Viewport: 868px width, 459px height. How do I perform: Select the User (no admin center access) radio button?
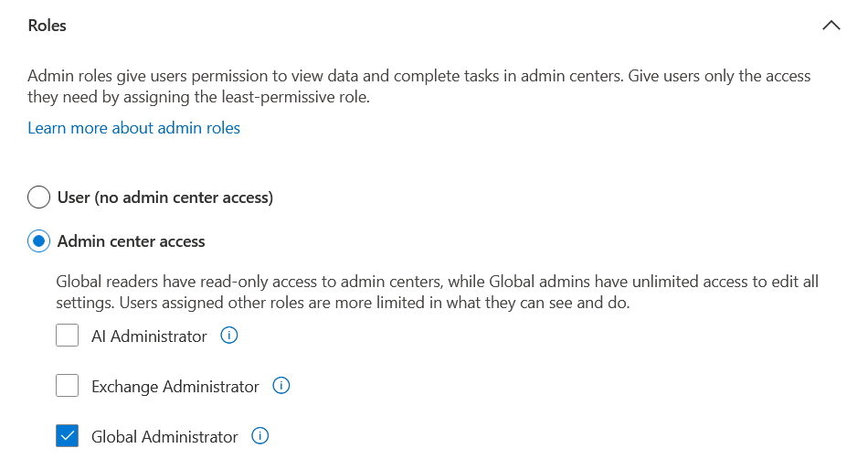point(38,197)
